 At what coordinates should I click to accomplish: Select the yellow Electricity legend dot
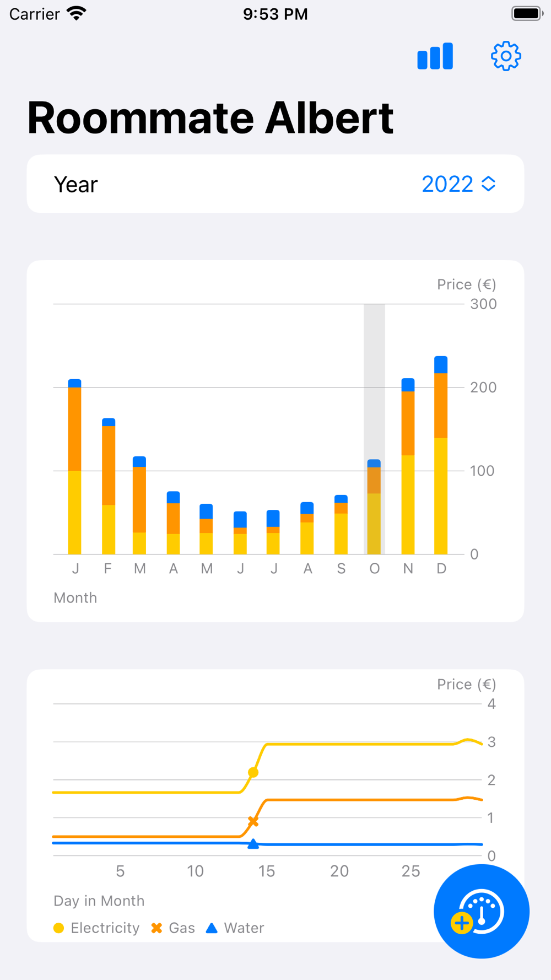pyautogui.click(x=59, y=928)
